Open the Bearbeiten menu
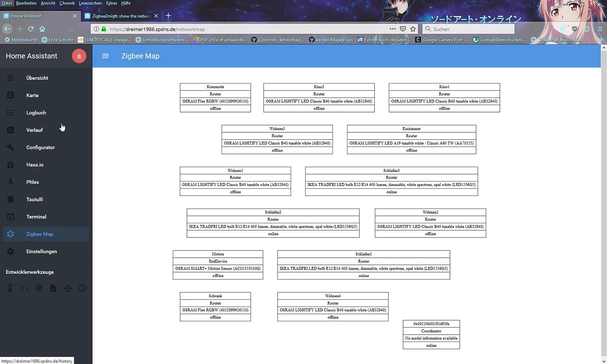Screen dimensions: 607x364 point(26,3)
